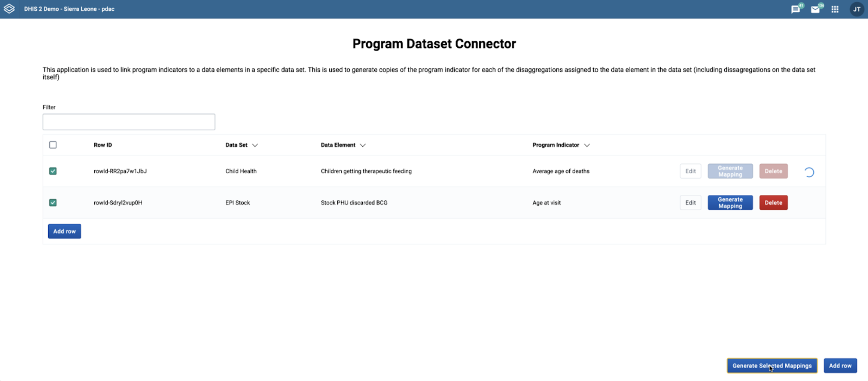The image size is (868, 381).
Task: Open the apps grid menu
Action: tap(835, 9)
